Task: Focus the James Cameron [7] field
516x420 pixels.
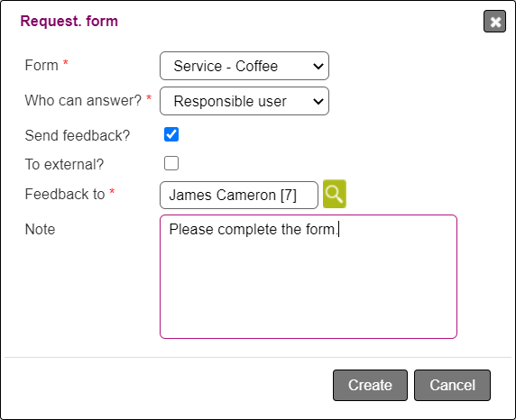Action: point(239,195)
